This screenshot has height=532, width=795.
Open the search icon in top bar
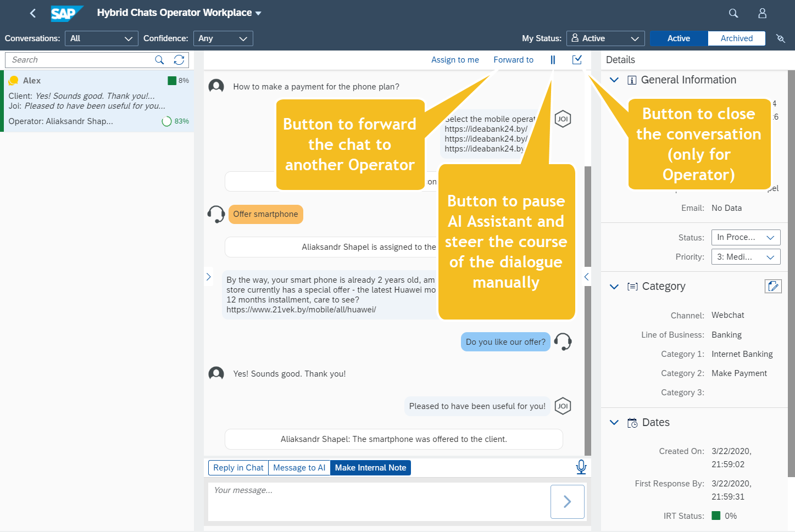[733, 13]
